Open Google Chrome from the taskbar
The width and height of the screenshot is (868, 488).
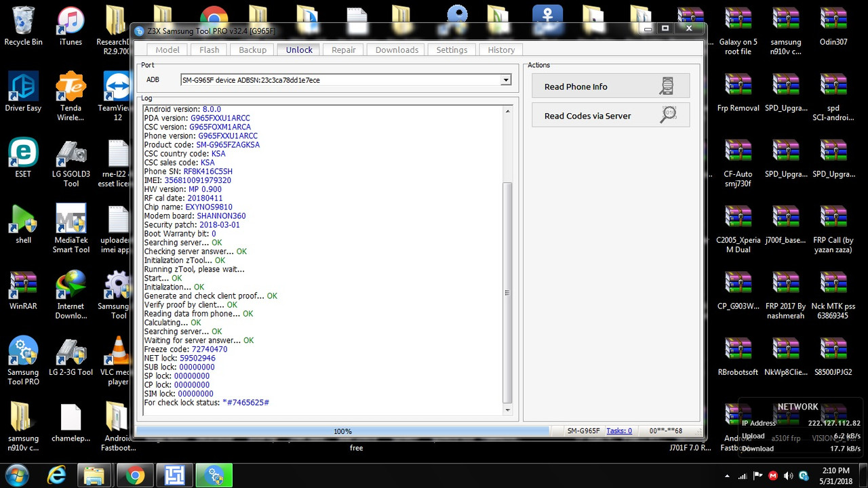(x=135, y=475)
